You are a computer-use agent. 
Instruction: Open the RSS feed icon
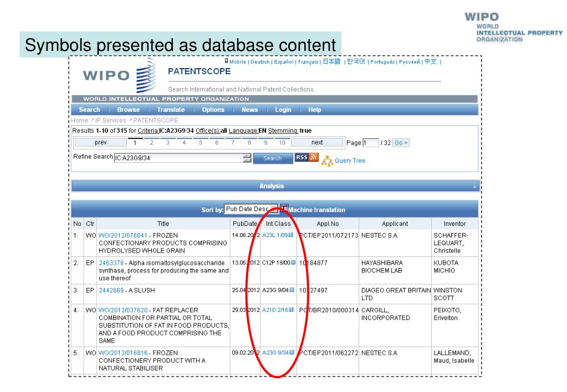pyautogui.click(x=307, y=157)
